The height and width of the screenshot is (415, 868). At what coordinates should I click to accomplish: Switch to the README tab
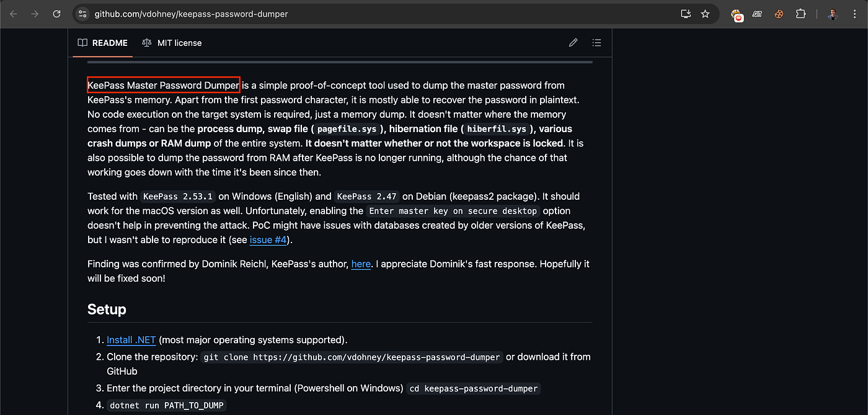point(102,43)
